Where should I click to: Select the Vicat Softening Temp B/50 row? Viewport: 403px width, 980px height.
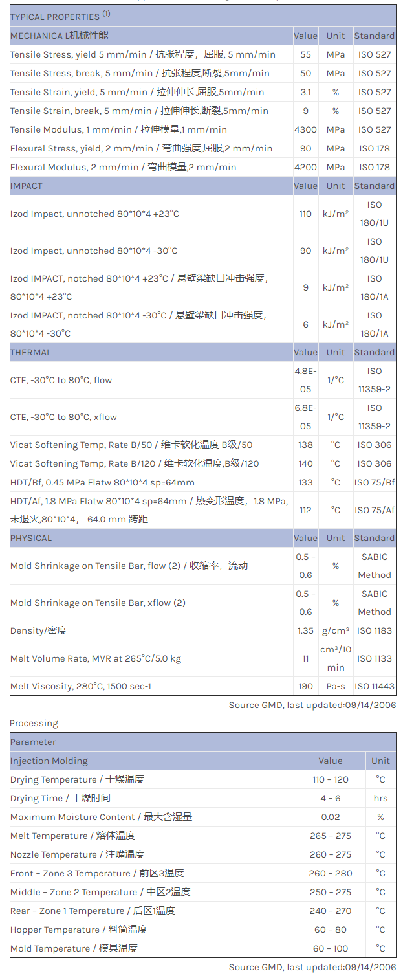click(131, 445)
